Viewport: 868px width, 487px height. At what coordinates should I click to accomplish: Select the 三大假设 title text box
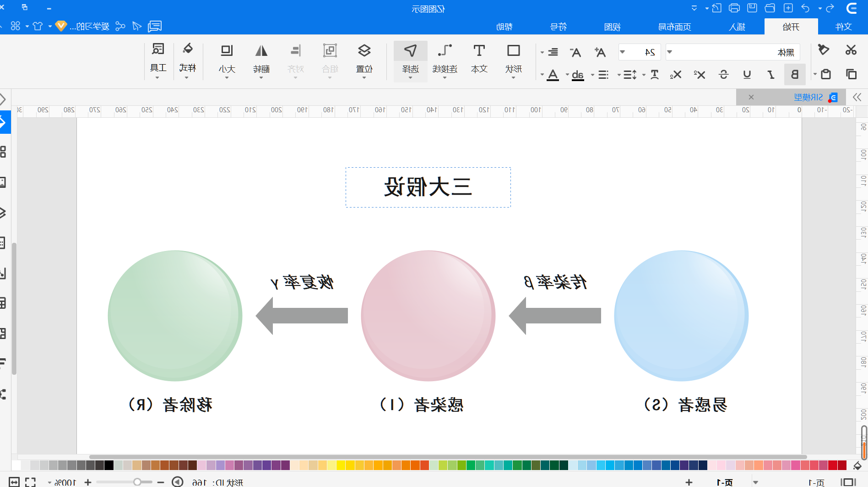[428, 187]
